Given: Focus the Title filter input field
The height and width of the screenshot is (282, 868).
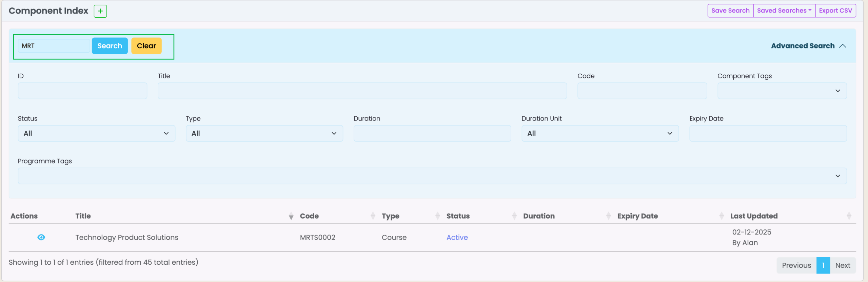Looking at the screenshot, I should [x=362, y=91].
